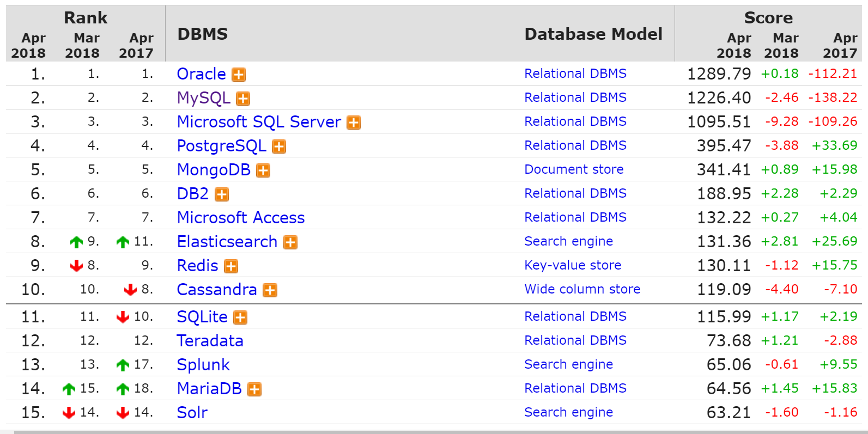Open the SQLite link
868x434 pixels.
(x=202, y=317)
